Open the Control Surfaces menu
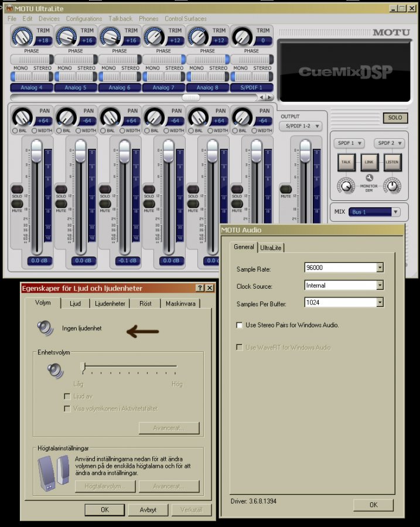Viewport: 420px width, 527px height. (186, 19)
